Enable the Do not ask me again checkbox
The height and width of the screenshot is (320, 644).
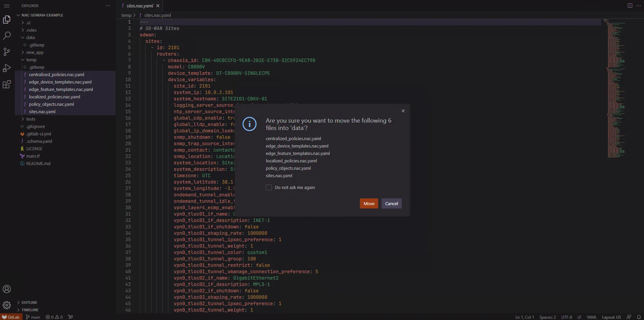click(269, 187)
